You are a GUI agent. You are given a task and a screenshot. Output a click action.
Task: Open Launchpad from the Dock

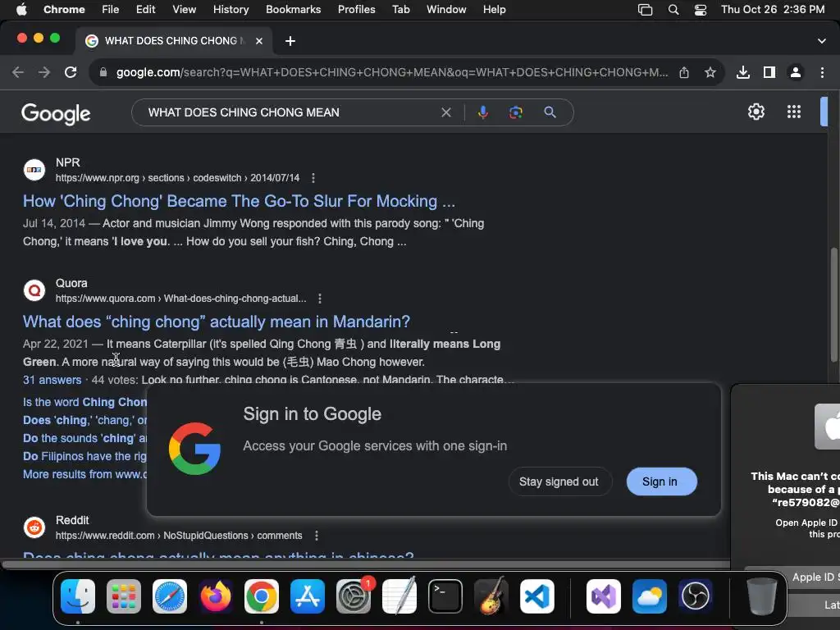coord(124,596)
